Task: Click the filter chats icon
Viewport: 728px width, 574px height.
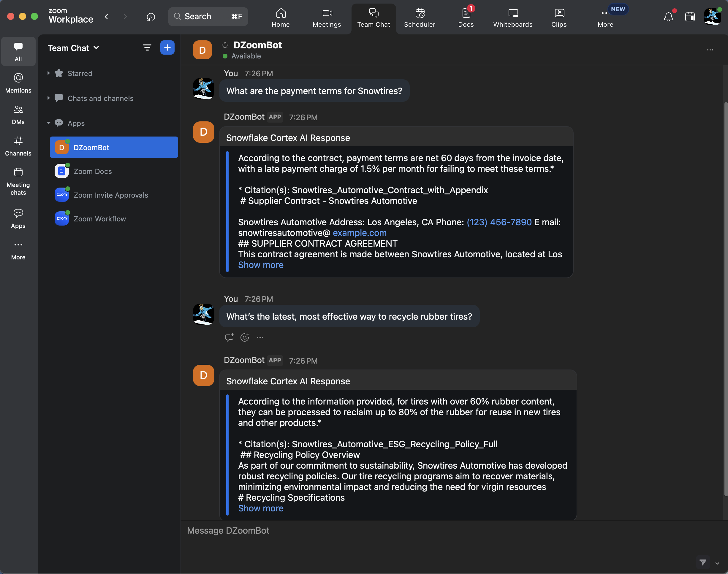Action: tap(147, 48)
